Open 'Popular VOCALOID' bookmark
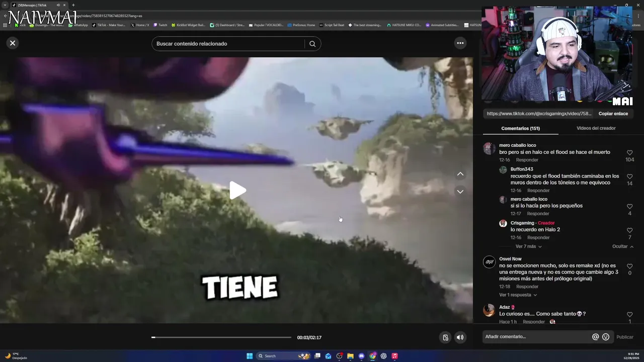This screenshot has width=644, height=362. click(x=266, y=25)
